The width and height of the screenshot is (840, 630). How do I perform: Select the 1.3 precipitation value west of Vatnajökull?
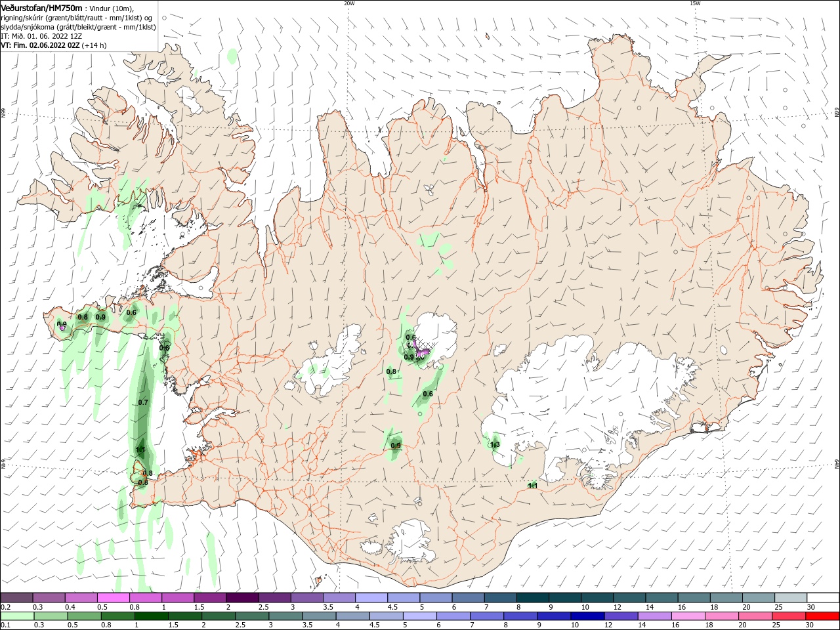(x=495, y=444)
